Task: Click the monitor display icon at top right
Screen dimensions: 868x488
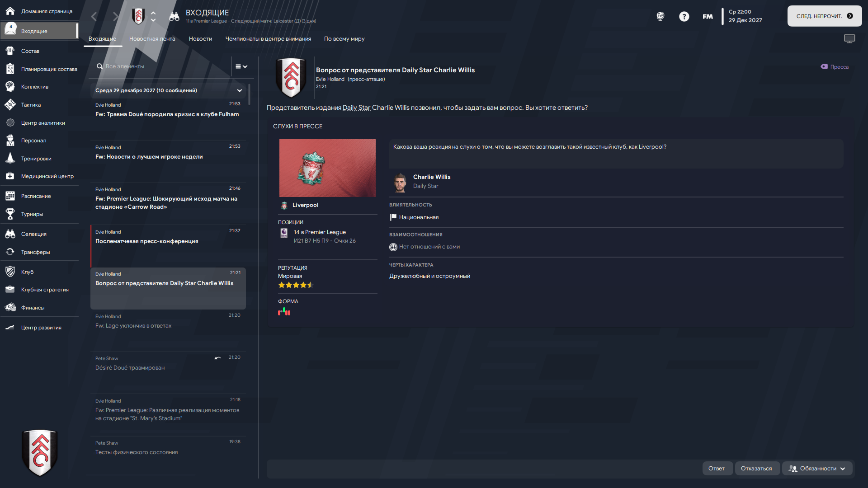Action: (849, 39)
